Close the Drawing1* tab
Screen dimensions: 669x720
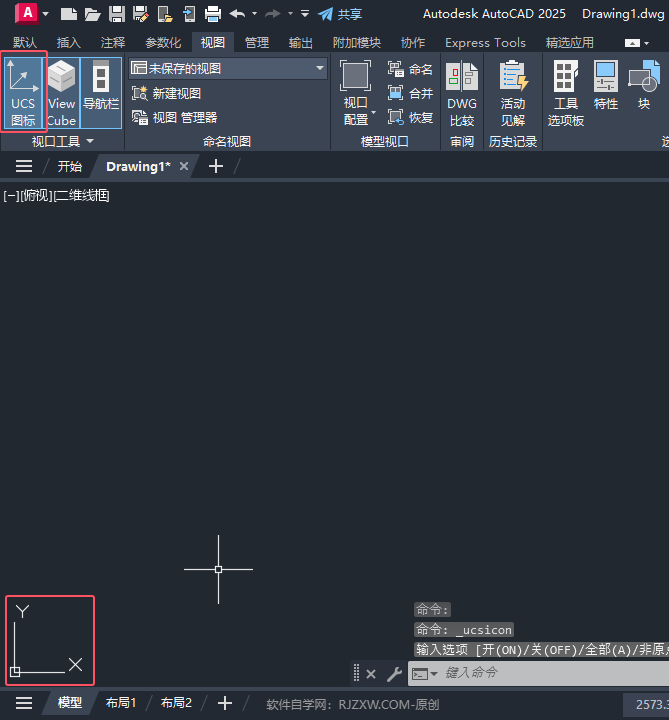pos(184,166)
